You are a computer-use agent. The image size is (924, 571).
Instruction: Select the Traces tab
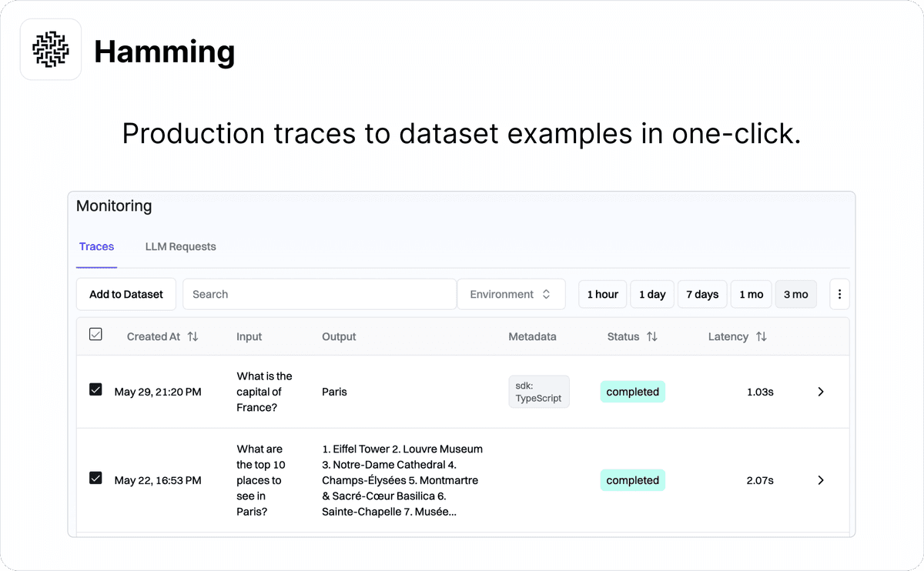click(96, 246)
